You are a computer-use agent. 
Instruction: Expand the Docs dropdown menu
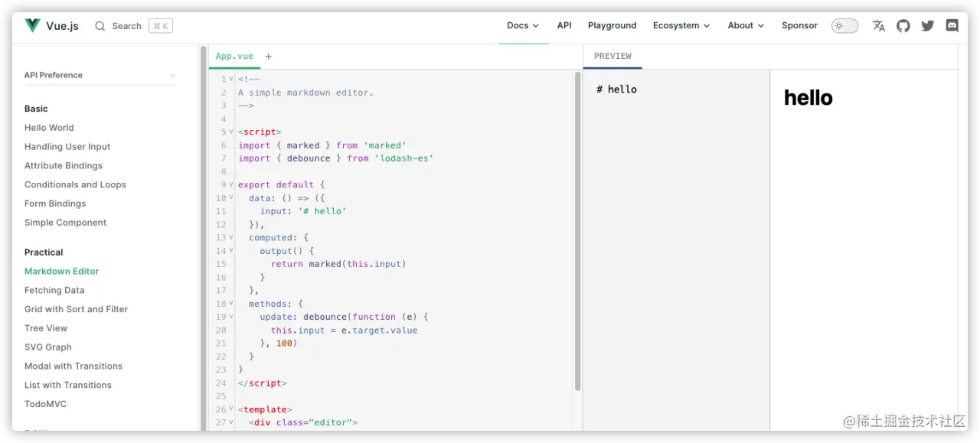point(523,25)
